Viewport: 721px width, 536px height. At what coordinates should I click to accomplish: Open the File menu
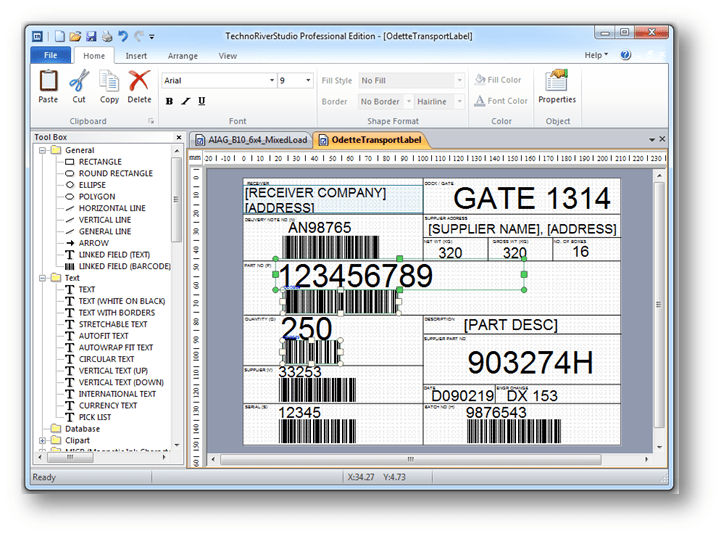51,55
